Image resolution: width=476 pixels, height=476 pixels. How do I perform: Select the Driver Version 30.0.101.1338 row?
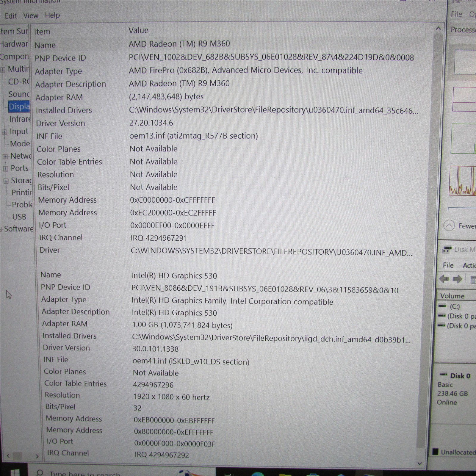pos(232,348)
